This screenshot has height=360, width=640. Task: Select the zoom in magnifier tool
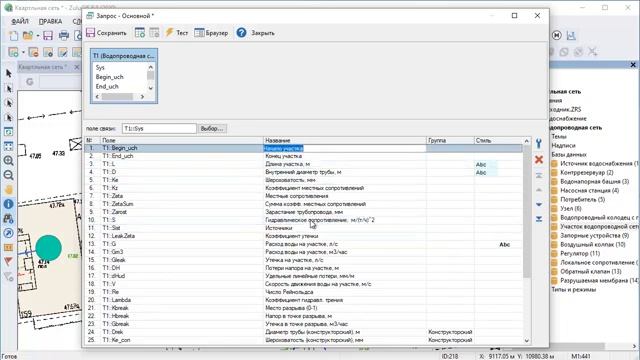point(9,160)
